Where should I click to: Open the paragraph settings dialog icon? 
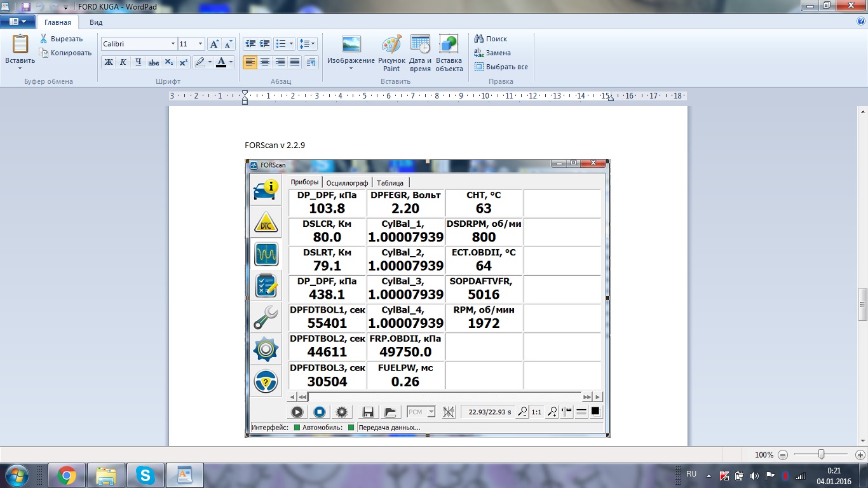coord(311,62)
